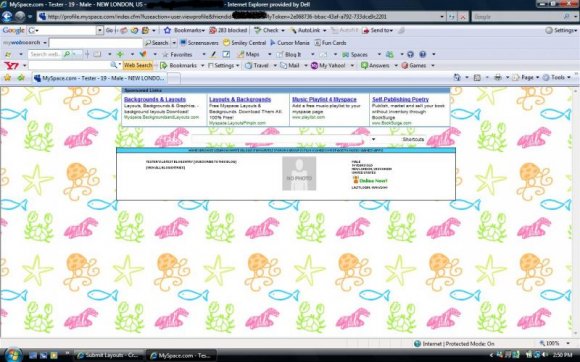Open Cursor Mania toolbar item

(290, 43)
